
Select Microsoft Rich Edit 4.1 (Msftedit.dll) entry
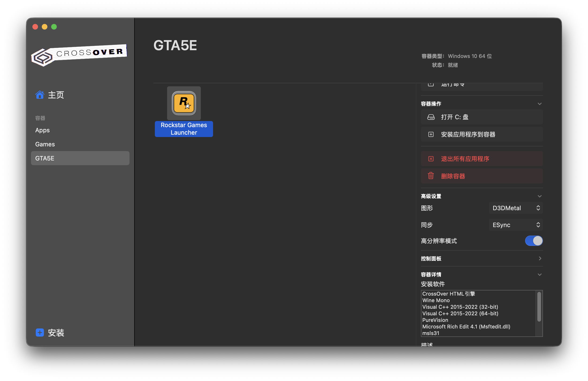[466, 327]
